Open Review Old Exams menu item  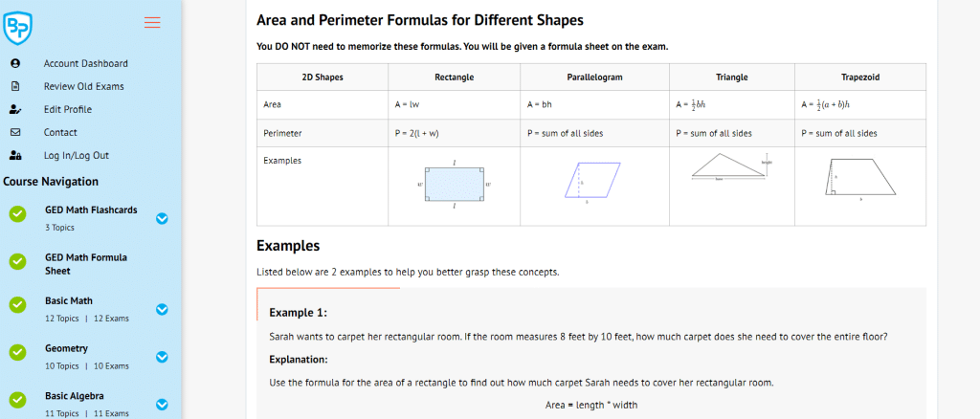coord(83,86)
